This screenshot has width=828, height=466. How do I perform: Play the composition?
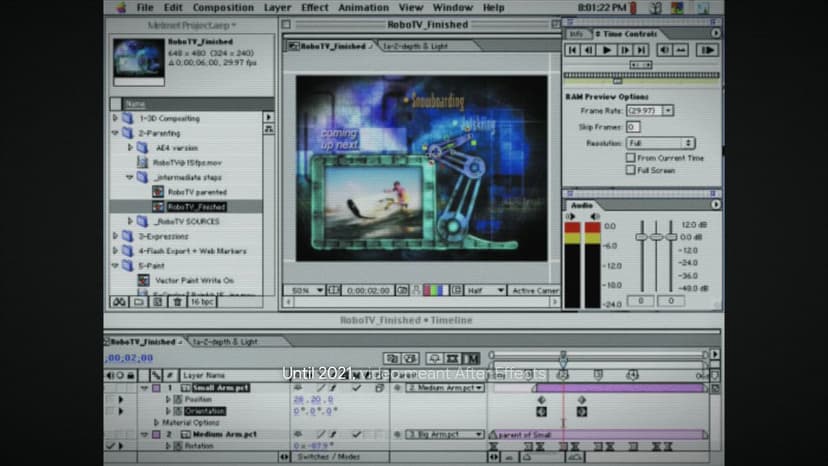tap(607, 50)
